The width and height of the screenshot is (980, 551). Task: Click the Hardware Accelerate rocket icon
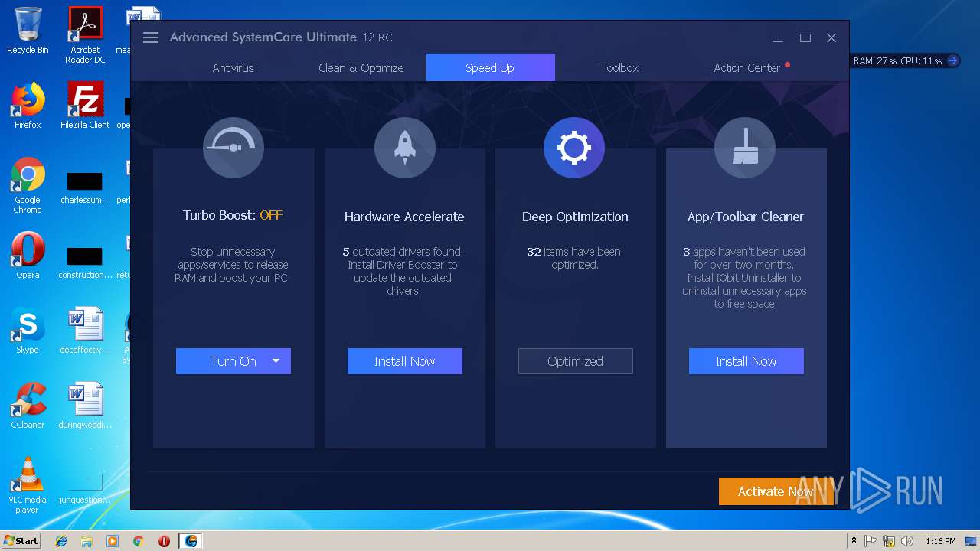[x=405, y=148]
